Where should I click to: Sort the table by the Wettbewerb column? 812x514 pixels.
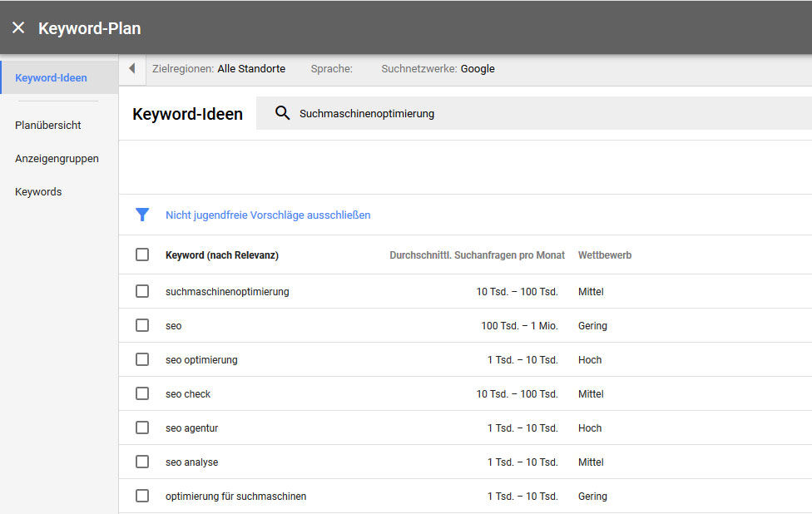coord(604,255)
